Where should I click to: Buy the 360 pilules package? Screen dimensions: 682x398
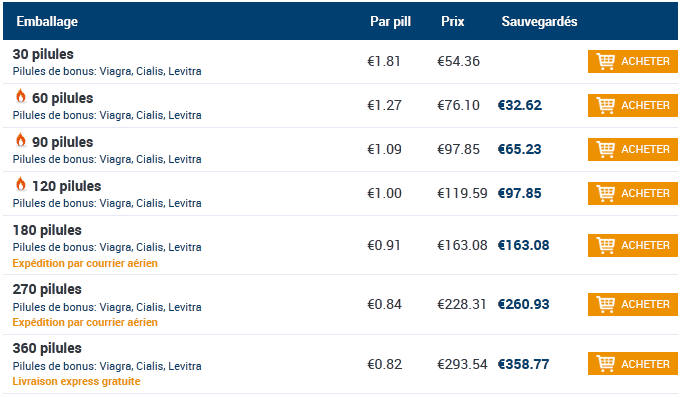632,364
